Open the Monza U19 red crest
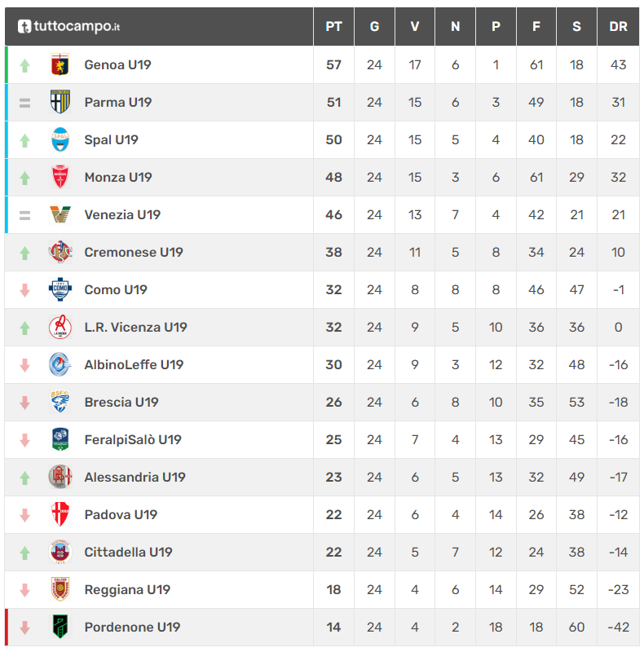The width and height of the screenshot is (644, 652). (x=60, y=177)
